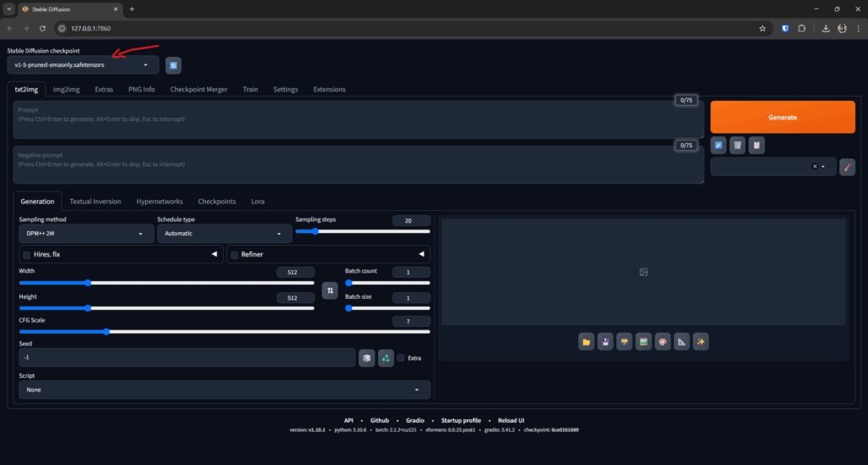Randomize seed with the dice icon
This screenshot has width=868, height=465.
tap(366, 358)
